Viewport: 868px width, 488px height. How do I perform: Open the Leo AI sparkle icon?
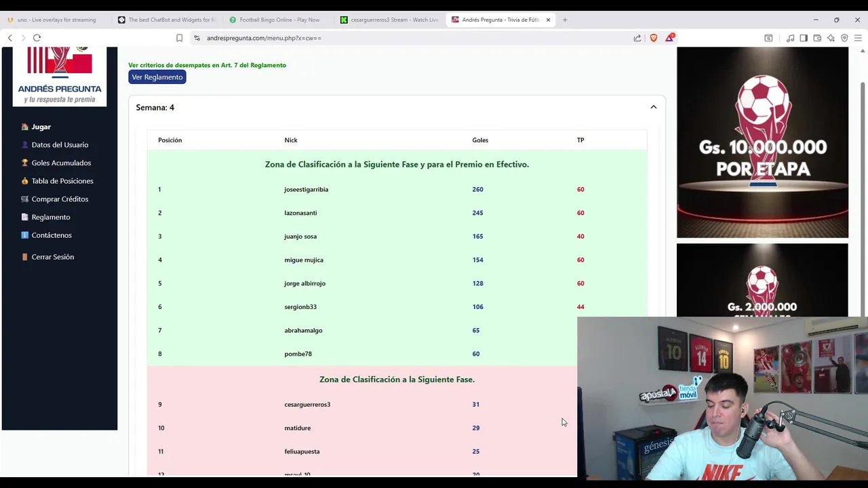point(831,38)
